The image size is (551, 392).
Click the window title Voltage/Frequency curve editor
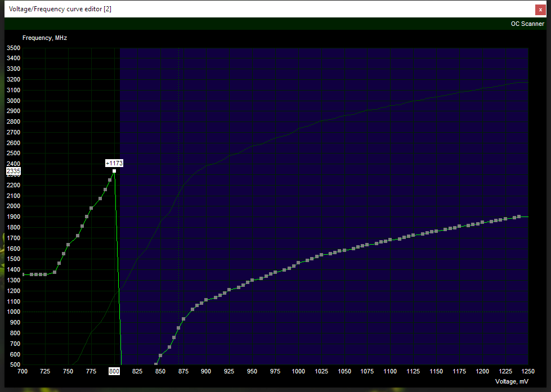(x=60, y=9)
